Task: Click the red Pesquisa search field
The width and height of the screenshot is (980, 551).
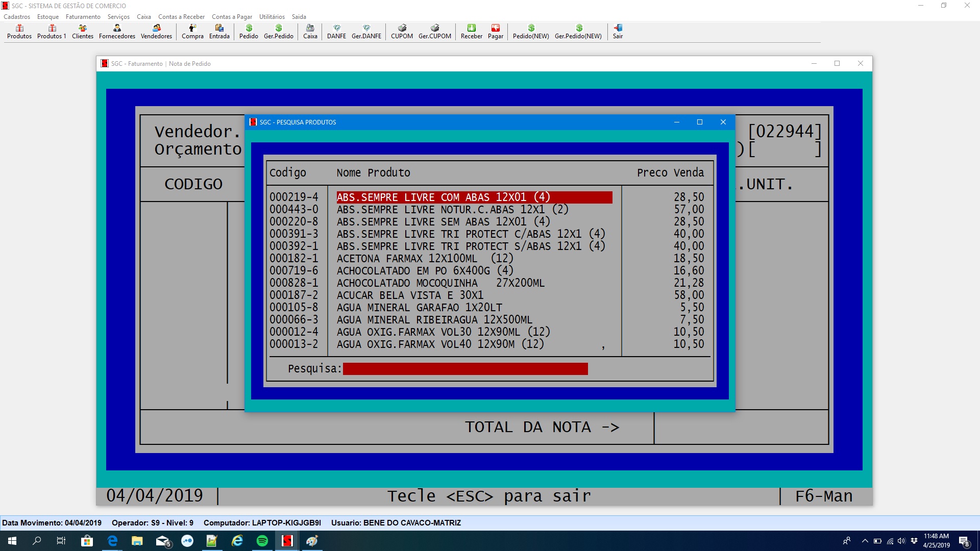Action: [465, 369]
